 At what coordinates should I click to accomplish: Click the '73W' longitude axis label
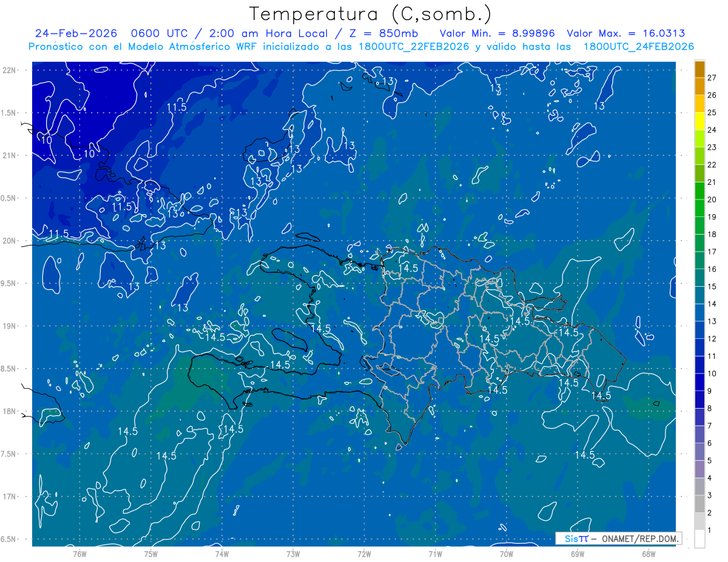293,554
